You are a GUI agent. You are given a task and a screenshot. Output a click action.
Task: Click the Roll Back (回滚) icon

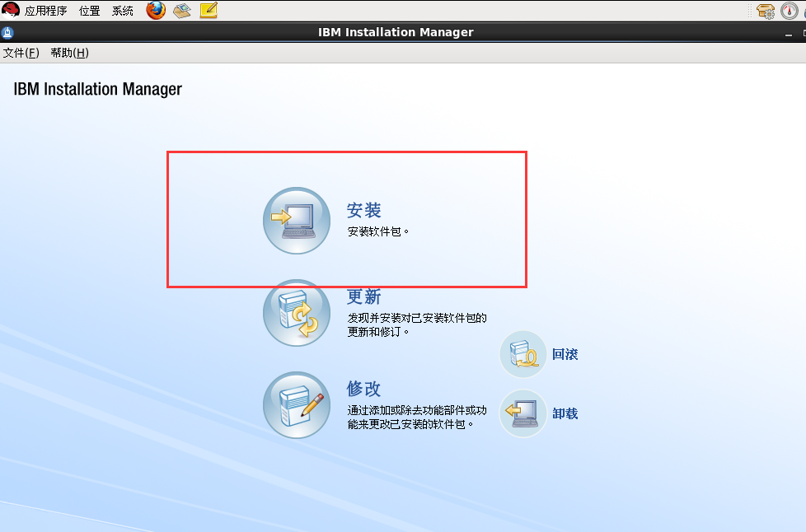tap(523, 354)
